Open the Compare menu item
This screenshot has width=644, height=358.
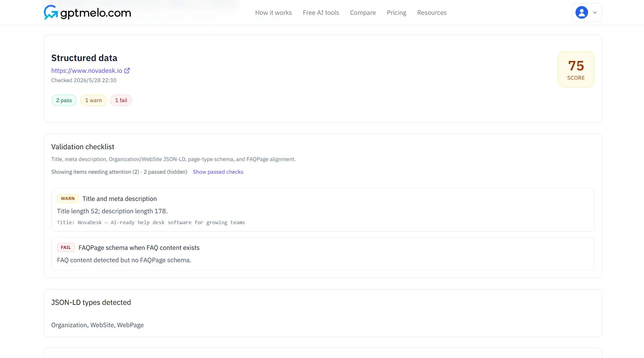[x=363, y=13]
